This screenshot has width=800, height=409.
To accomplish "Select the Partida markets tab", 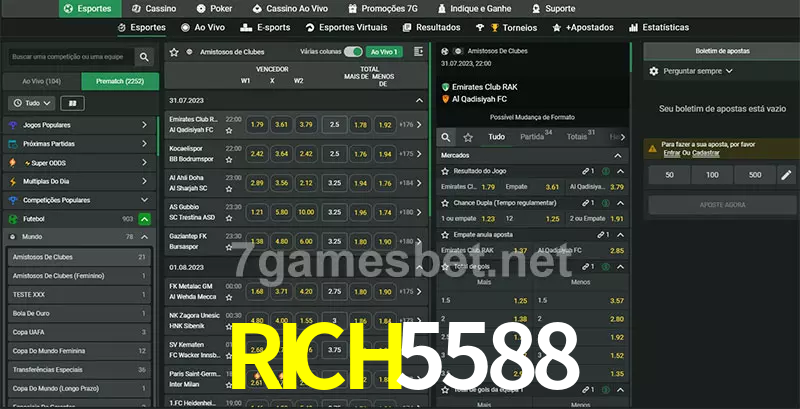I will click(x=536, y=136).
